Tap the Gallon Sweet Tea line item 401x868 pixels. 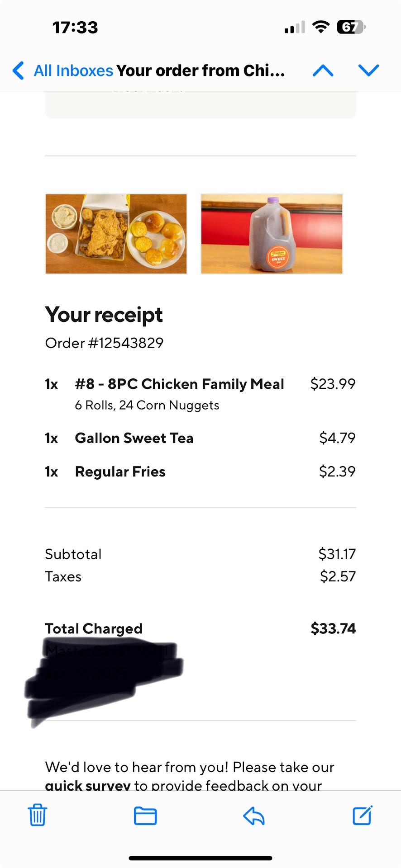134,438
